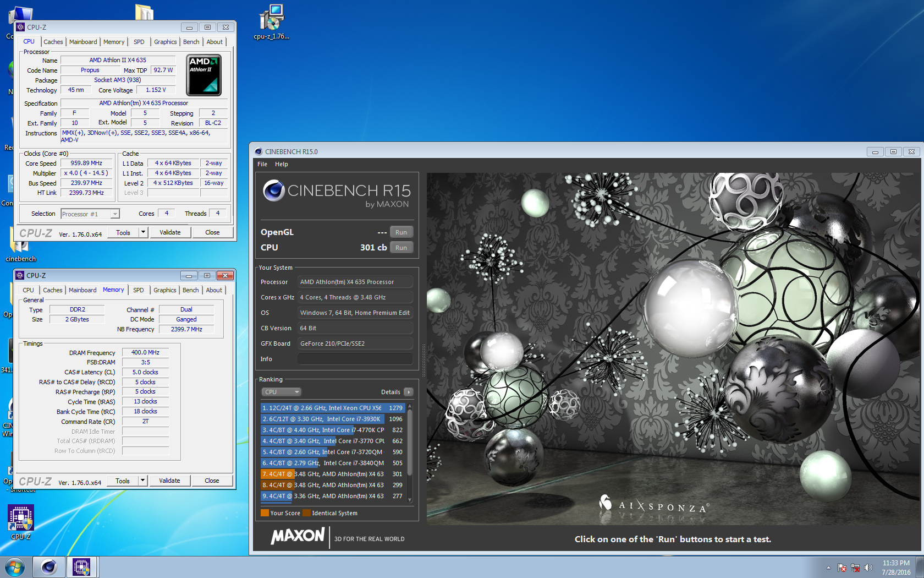Switch to Cinebench from the taskbar icon

tap(49, 567)
